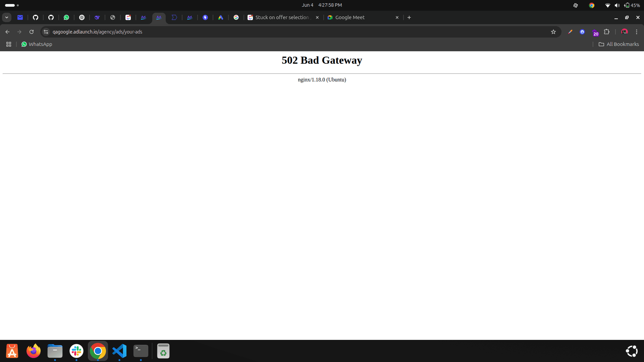The height and width of the screenshot is (362, 644).
Task: Open the Chrome three-dot menu
Action: [637, 32]
